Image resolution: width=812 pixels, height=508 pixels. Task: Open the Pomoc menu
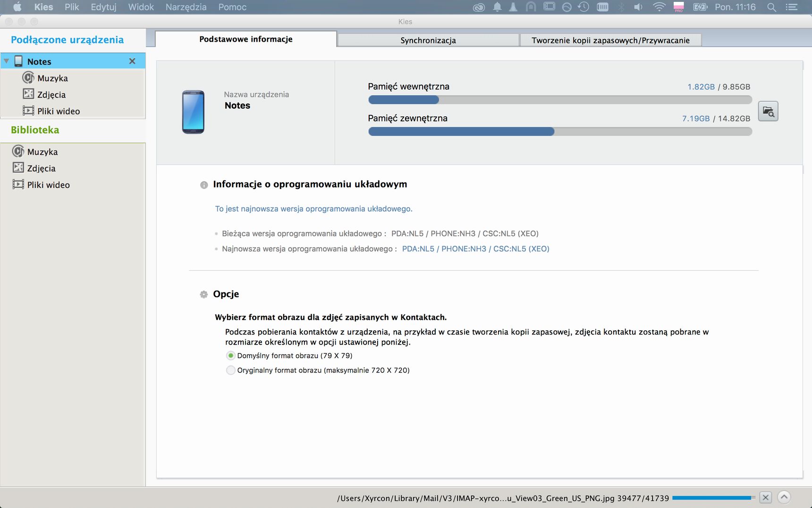click(232, 7)
